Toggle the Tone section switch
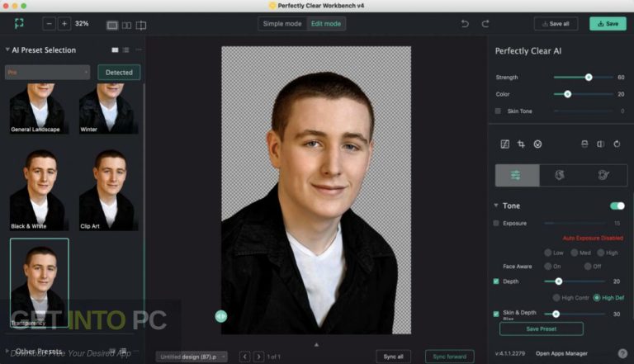Screen dimensions: 634x364 pos(617,206)
